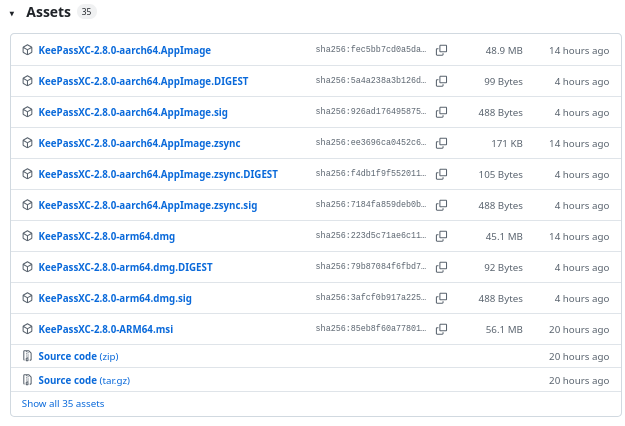Screen dimensions: 625x426
Task: Click package icon beside arm64.dmg.DIGEST
Action: point(27,267)
